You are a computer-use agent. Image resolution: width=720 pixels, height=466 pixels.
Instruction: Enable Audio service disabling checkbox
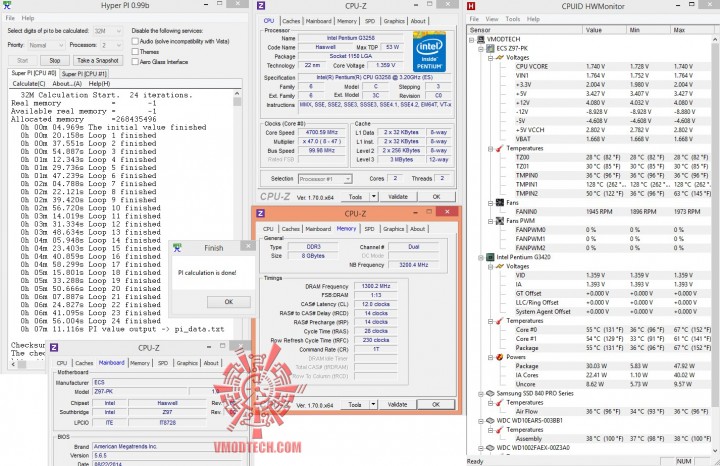tap(135, 41)
